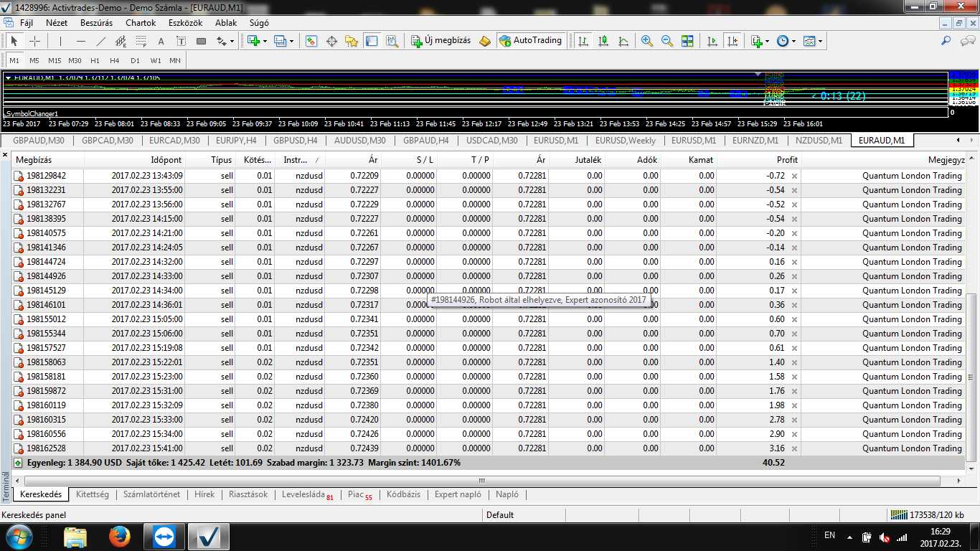Switch chart to candlestick mode
The height and width of the screenshot is (551, 980).
pyautogui.click(x=603, y=41)
